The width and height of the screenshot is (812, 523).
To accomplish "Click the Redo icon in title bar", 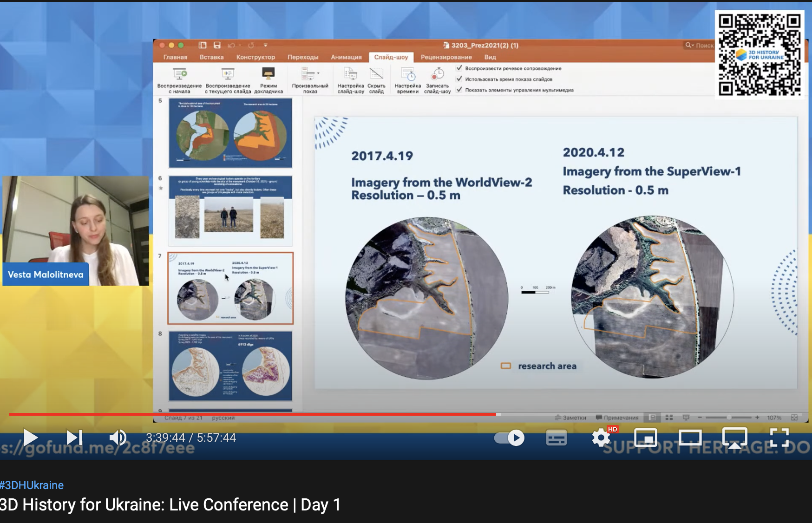I will [251, 45].
